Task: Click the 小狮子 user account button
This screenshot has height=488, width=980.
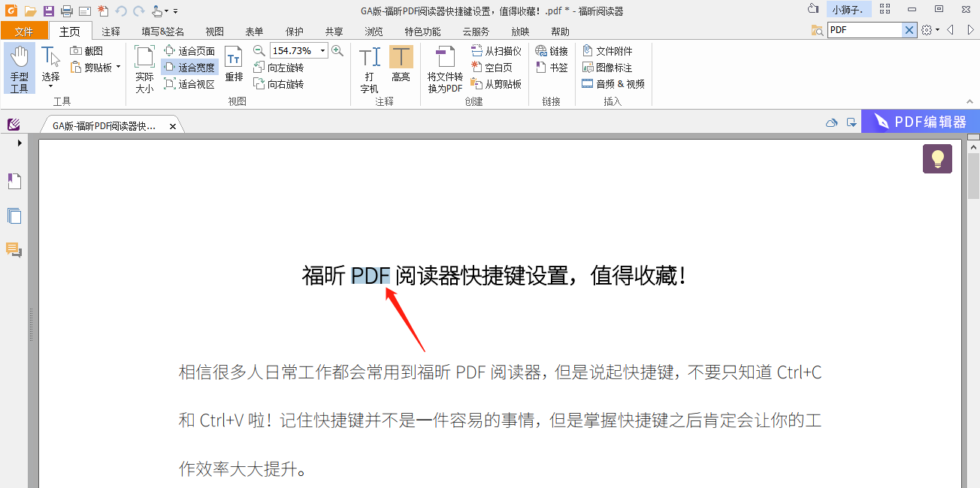Action: pyautogui.click(x=849, y=10)
